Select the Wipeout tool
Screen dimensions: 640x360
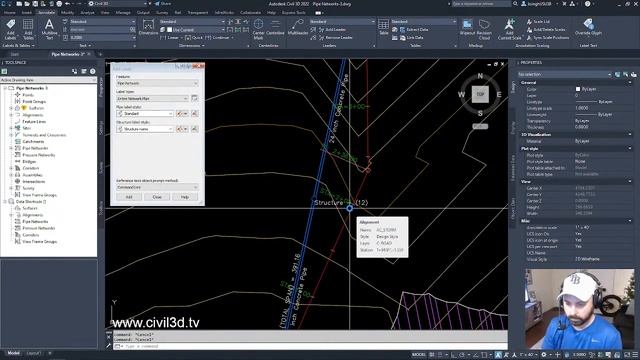[x=467, y=27]
